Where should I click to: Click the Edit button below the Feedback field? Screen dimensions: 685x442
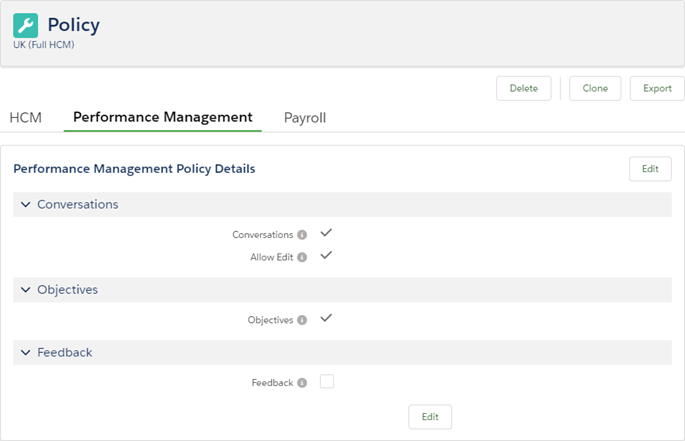(x=430, y=417)
